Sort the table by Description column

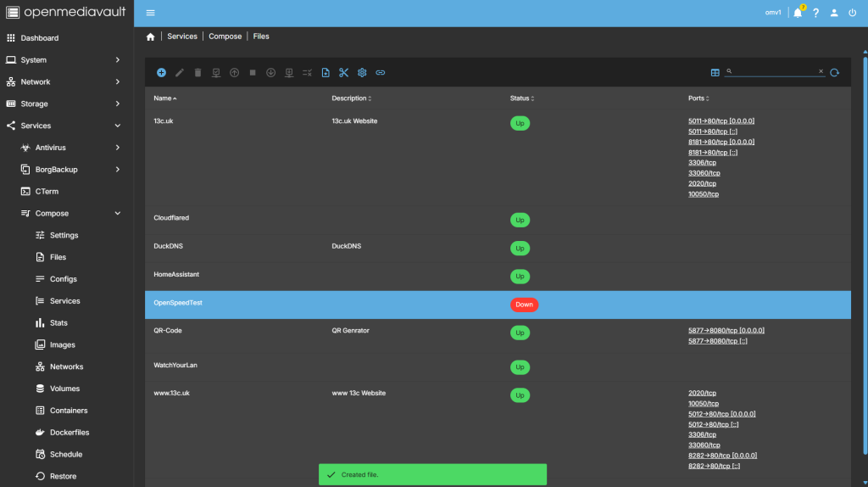(352, 98)
